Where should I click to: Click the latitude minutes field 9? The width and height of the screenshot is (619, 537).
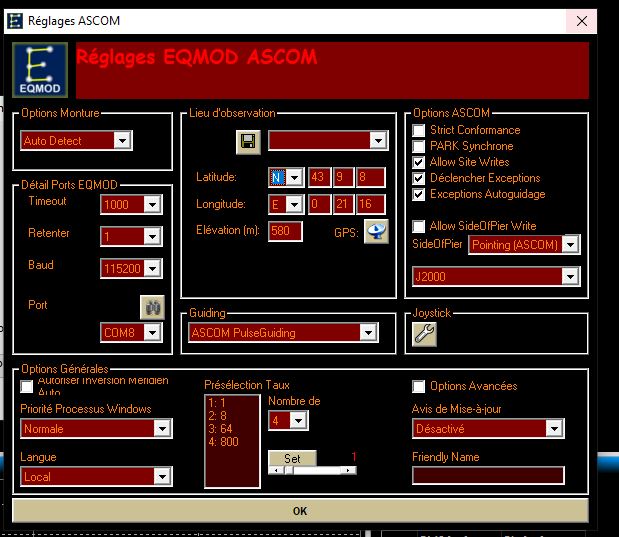343,177
